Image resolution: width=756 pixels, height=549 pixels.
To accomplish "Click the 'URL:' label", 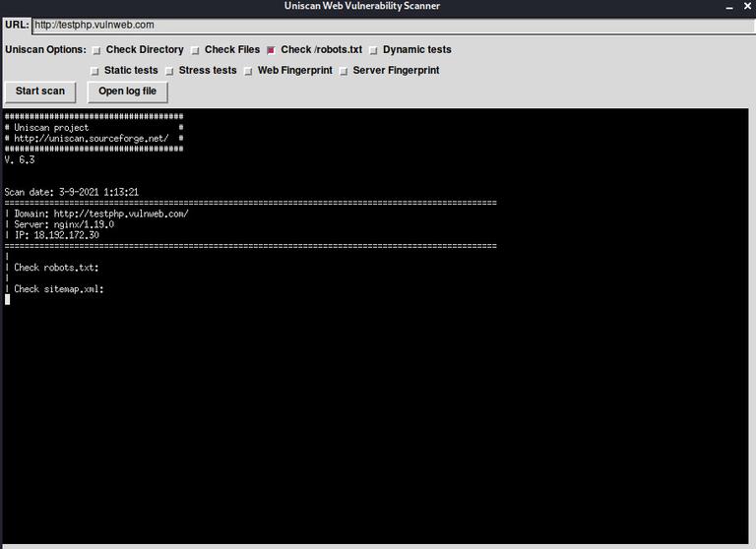I will click(x=17, y=25).
